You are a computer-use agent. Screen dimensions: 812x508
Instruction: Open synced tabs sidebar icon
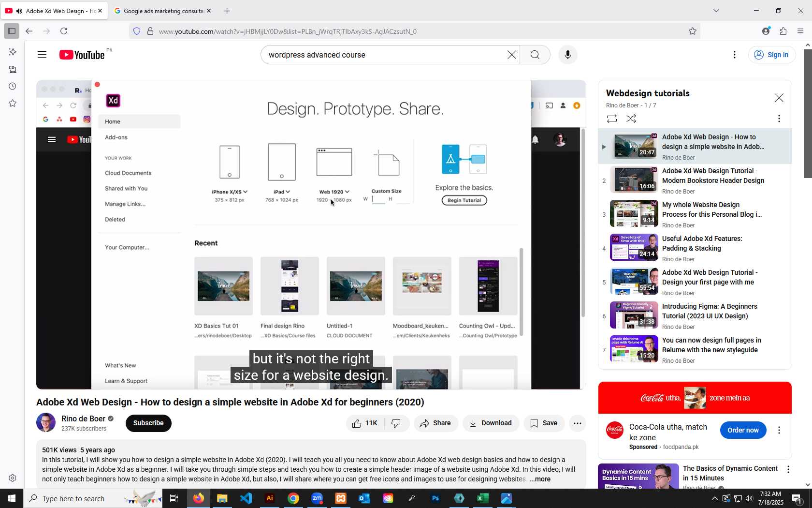click(x=13, y=69)
